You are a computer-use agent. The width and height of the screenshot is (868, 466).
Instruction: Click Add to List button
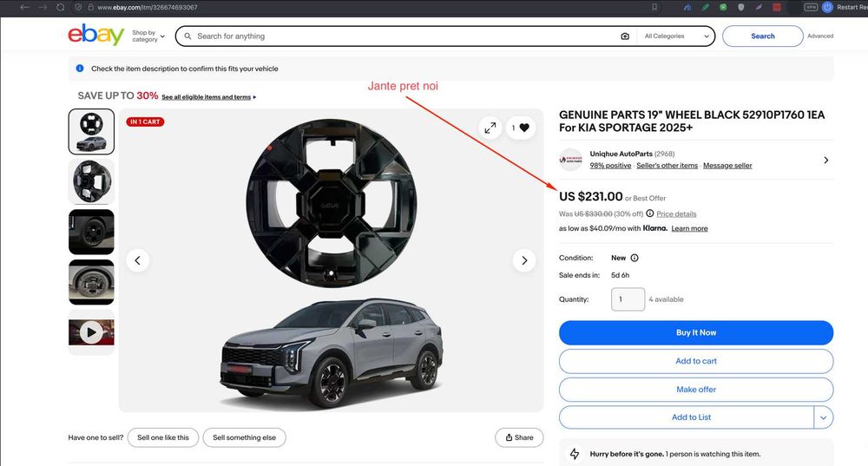(687, 417)
